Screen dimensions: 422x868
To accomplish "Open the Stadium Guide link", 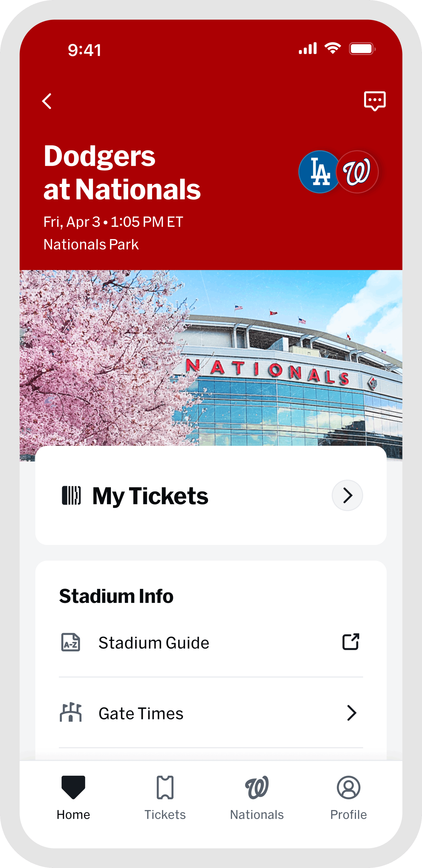I will click(154, 643).
